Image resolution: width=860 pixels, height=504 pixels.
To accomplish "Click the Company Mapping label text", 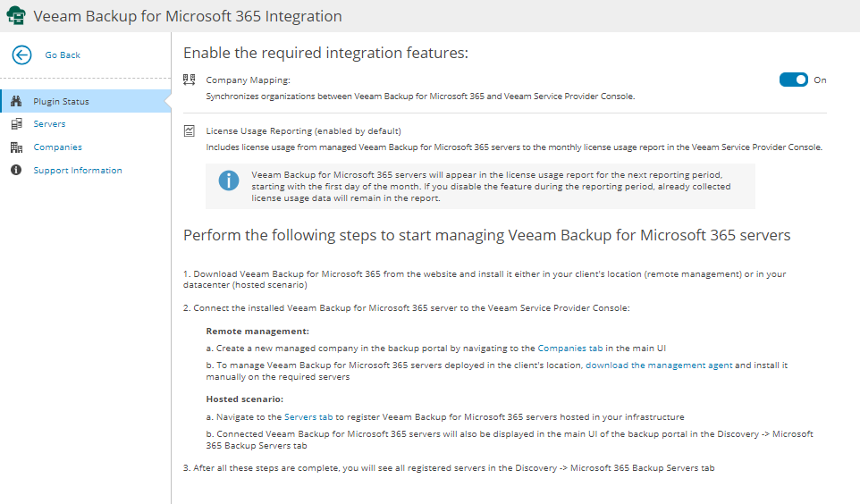I will (x=248, y=80).
